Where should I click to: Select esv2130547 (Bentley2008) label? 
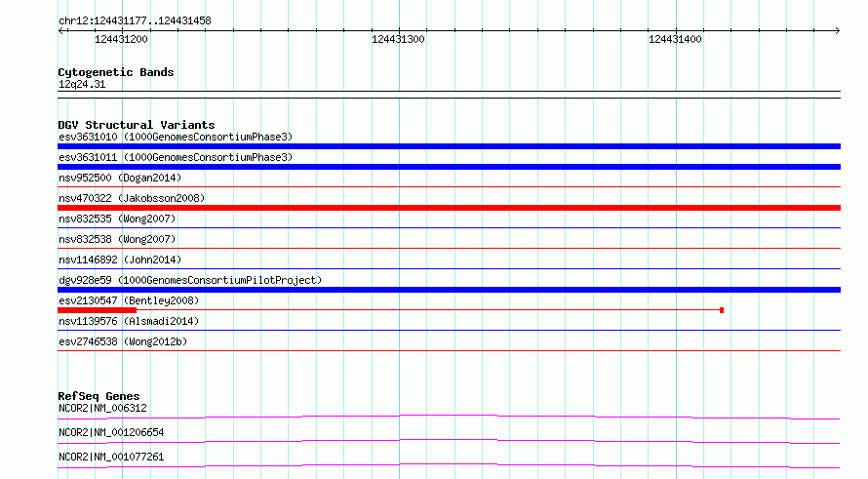tap(129, 300)
